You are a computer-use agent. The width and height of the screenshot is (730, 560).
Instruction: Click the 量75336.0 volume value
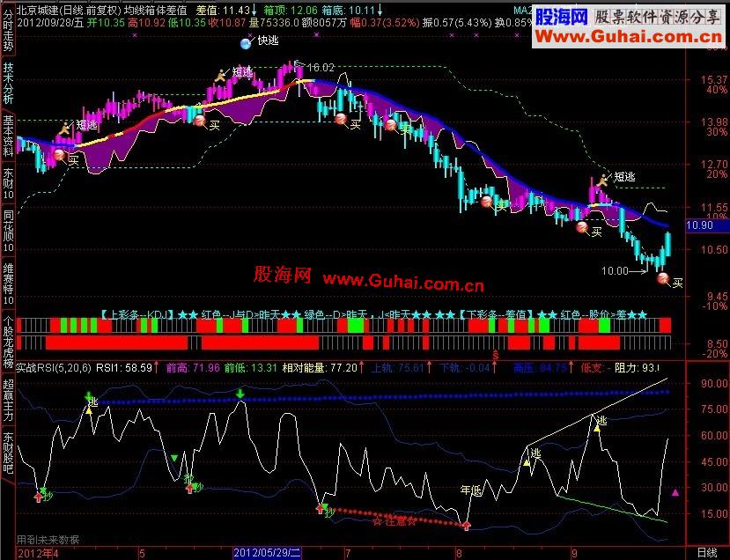[x=274, y=22]
